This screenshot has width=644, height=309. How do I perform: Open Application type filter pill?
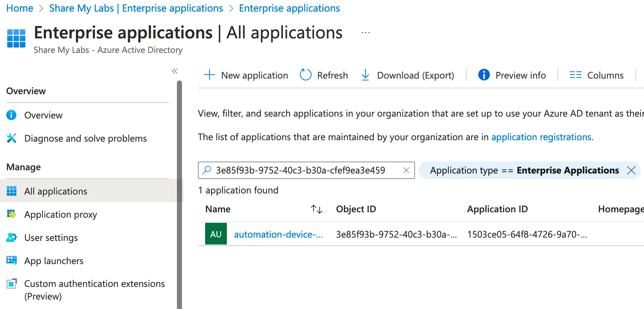coord(524,170)
